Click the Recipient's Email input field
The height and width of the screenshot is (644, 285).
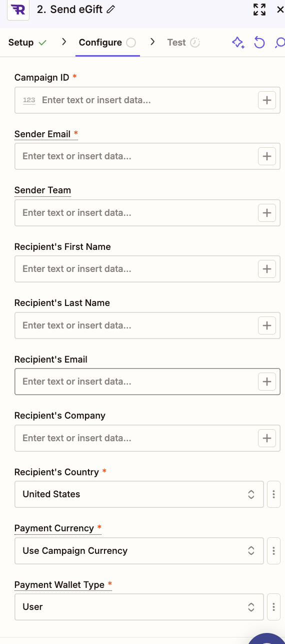coord(147,382)
